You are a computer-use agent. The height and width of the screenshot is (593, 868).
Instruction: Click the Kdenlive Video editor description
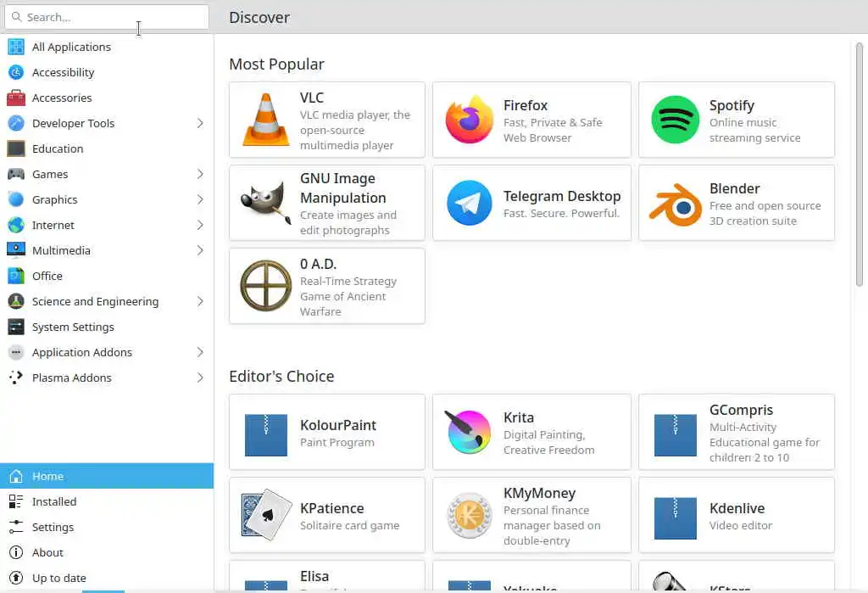741,525
